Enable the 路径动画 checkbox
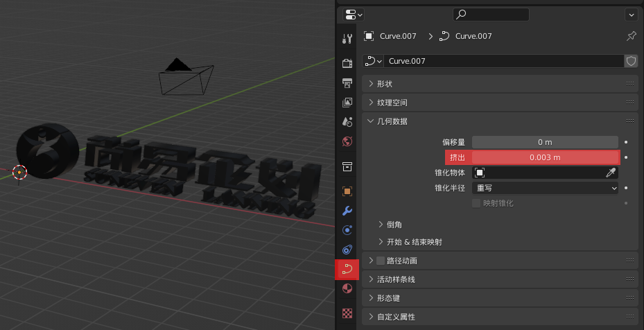 tap(381, 261)
